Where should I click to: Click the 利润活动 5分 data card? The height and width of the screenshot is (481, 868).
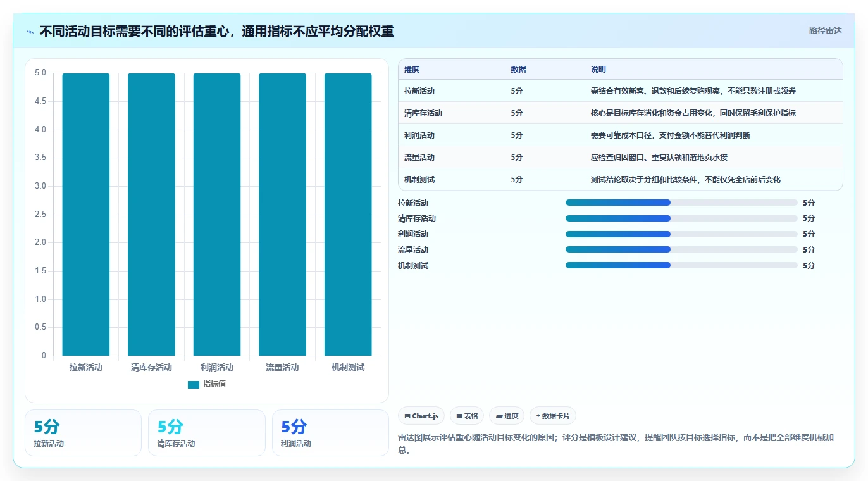[330, 433]
